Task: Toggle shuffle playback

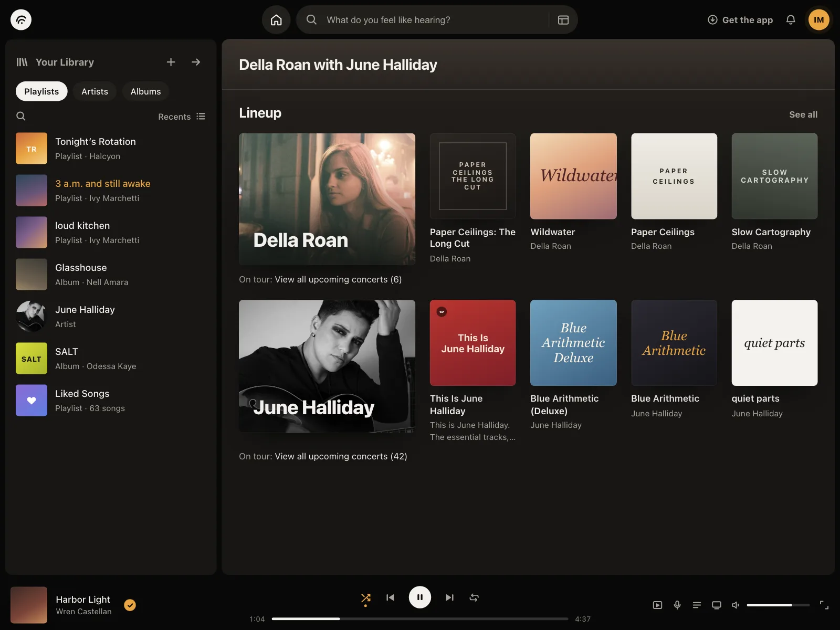Action: [366, 597]
